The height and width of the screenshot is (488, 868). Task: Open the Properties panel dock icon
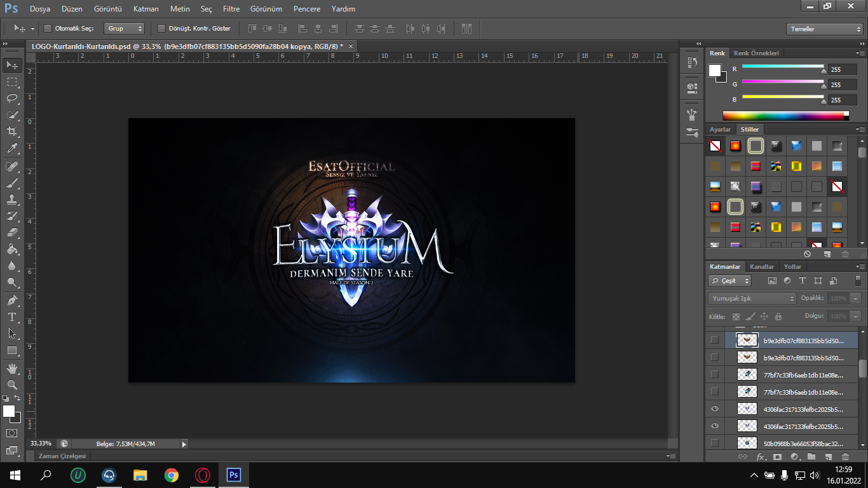(692, 87)
